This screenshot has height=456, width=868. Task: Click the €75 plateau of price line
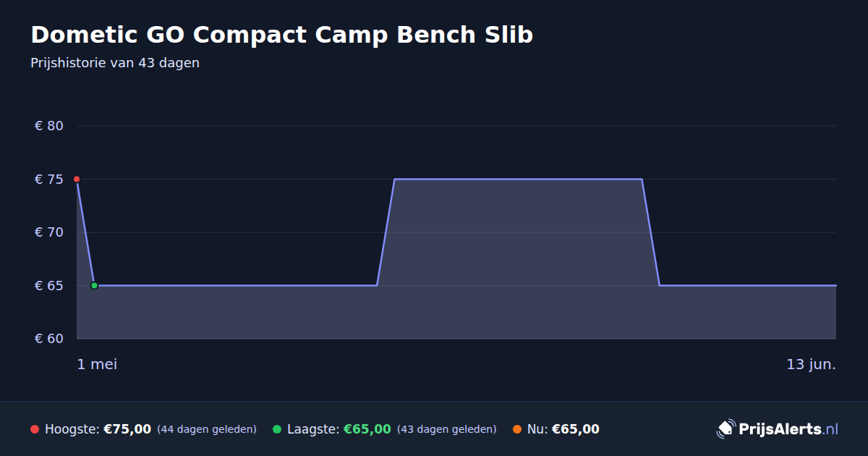click(x=518, y=179)
